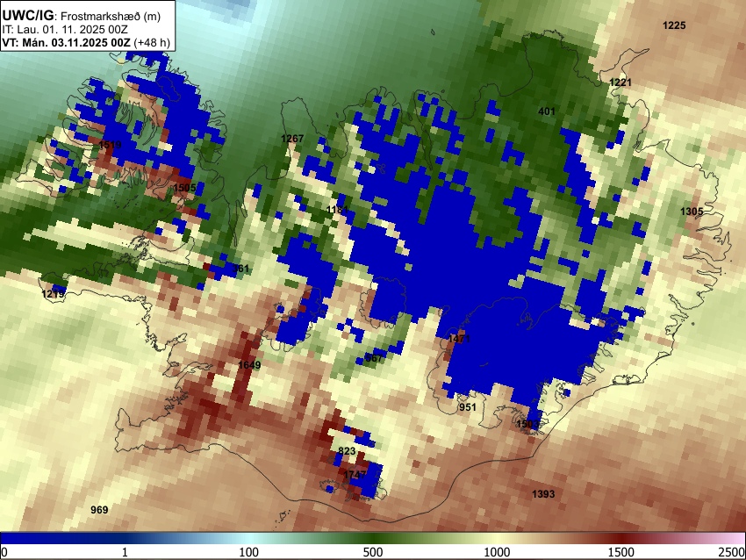Click the 1503 value label
The height and width of the screenshot is (560, 746).
527,424
